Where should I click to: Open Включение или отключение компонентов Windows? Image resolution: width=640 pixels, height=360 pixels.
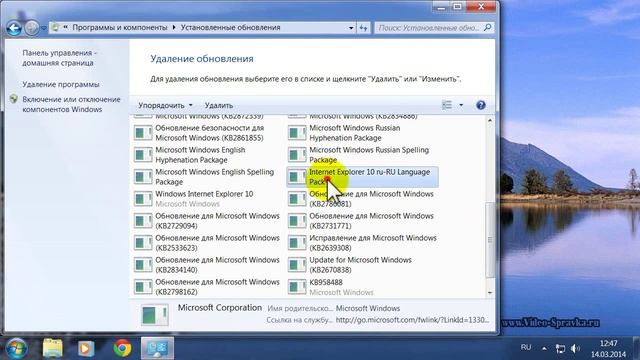[71, 104]
